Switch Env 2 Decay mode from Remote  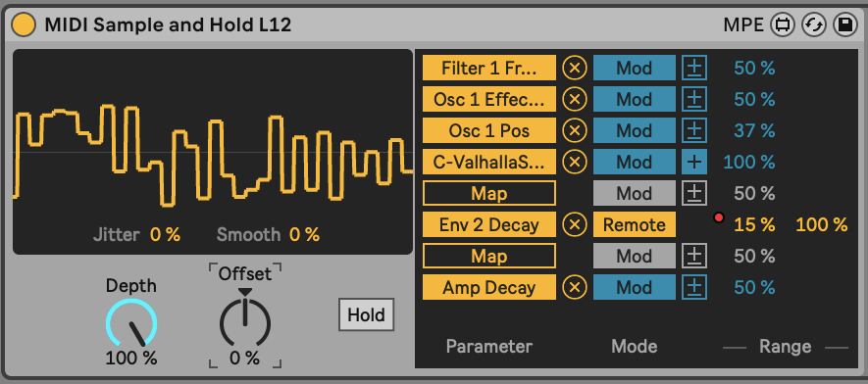pyautogui.click(x=635, y=225)
